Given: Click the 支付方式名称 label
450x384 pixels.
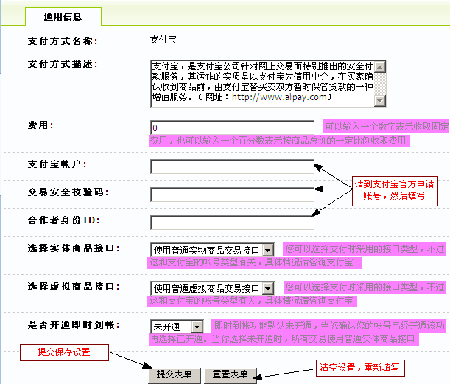Looking at the screenshot, I should [x=62, y=41].
